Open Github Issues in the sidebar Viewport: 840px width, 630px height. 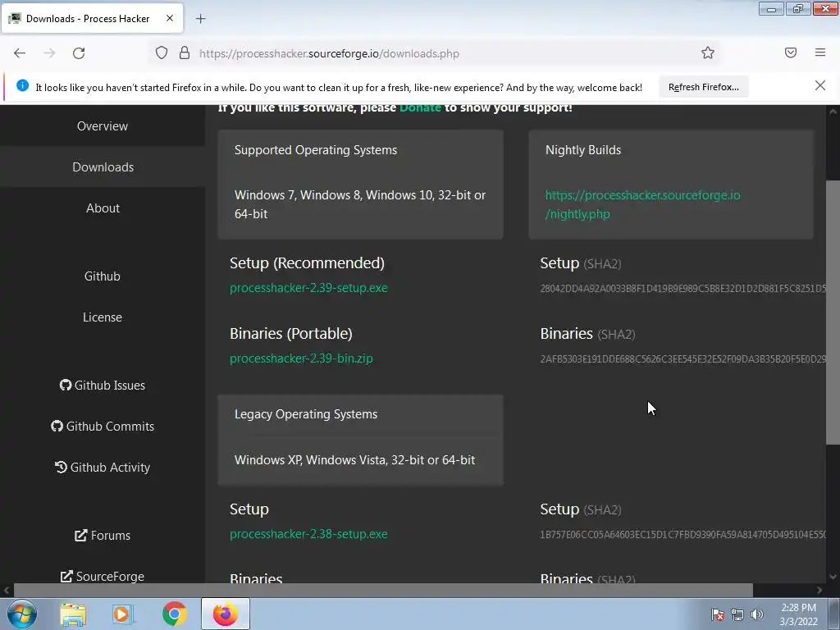pos(103,386)
